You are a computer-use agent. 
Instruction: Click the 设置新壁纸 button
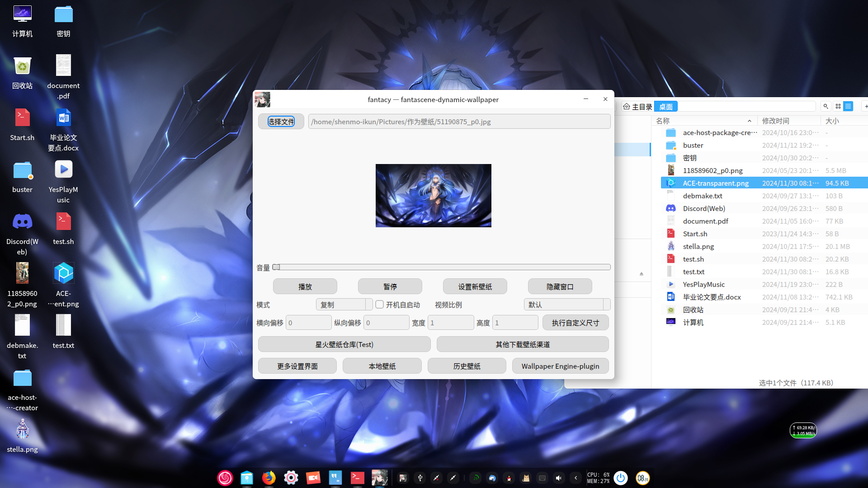[475, 286]
